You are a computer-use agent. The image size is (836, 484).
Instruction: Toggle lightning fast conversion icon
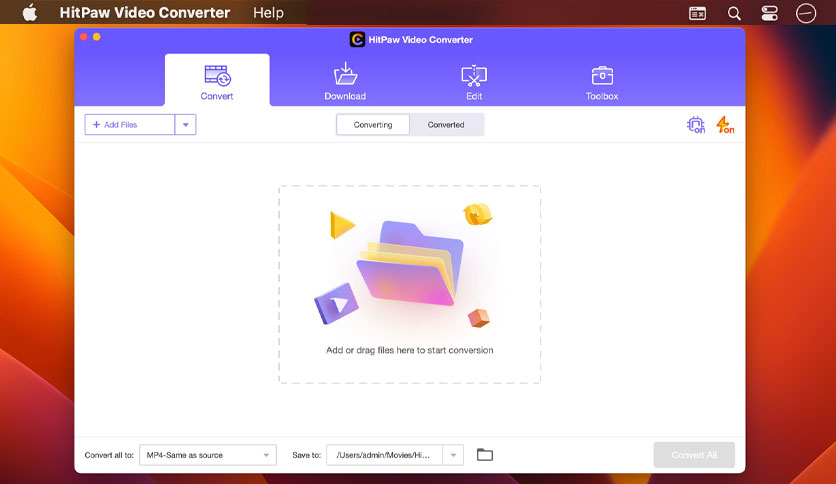[725, 125]
